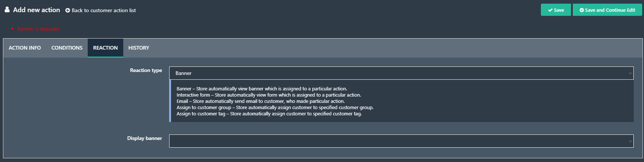Viewport: 644px width, 162px height.
Task: Click Save and Continue Edit text
Action: pyautogui.click(x=610, y=10)
